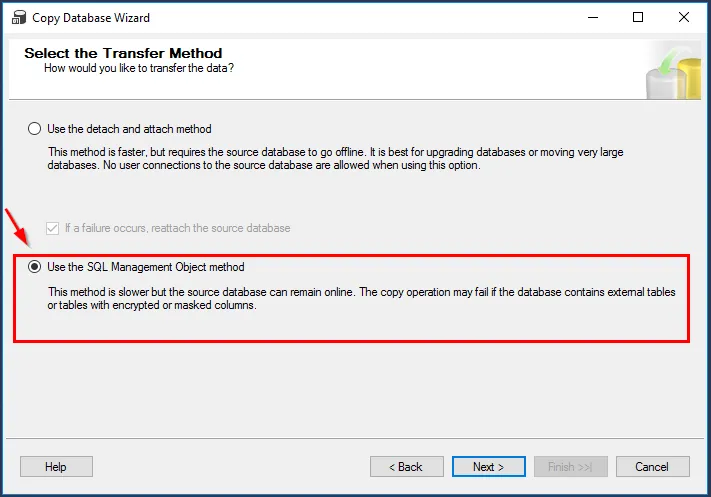Select the SQL Management Object method radio button
This screenshot has height=497, width=711.
pos(35,267)
